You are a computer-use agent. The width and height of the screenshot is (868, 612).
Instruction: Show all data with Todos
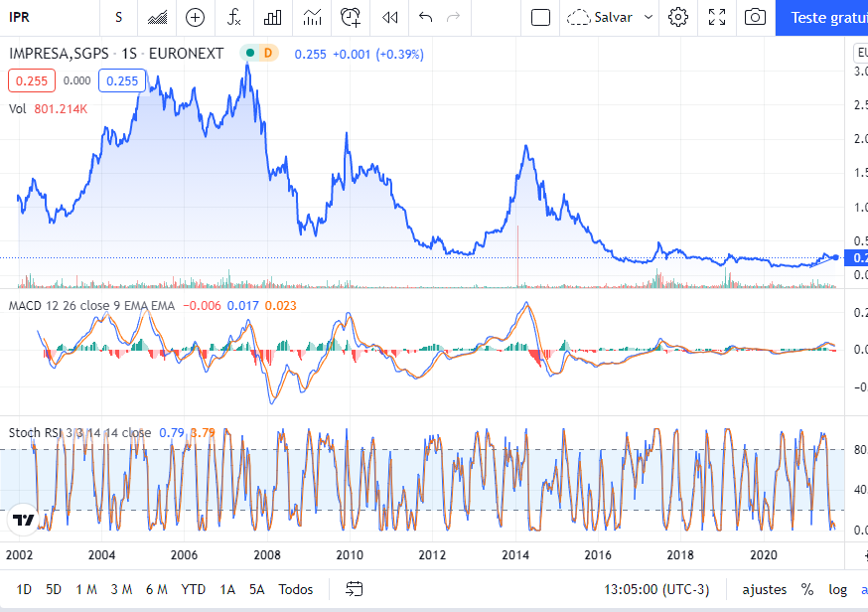(296, 589)
